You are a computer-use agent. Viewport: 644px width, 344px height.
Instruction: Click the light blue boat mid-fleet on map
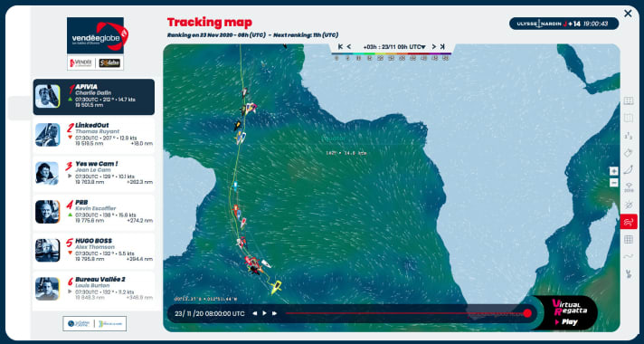tap(235, 186)
